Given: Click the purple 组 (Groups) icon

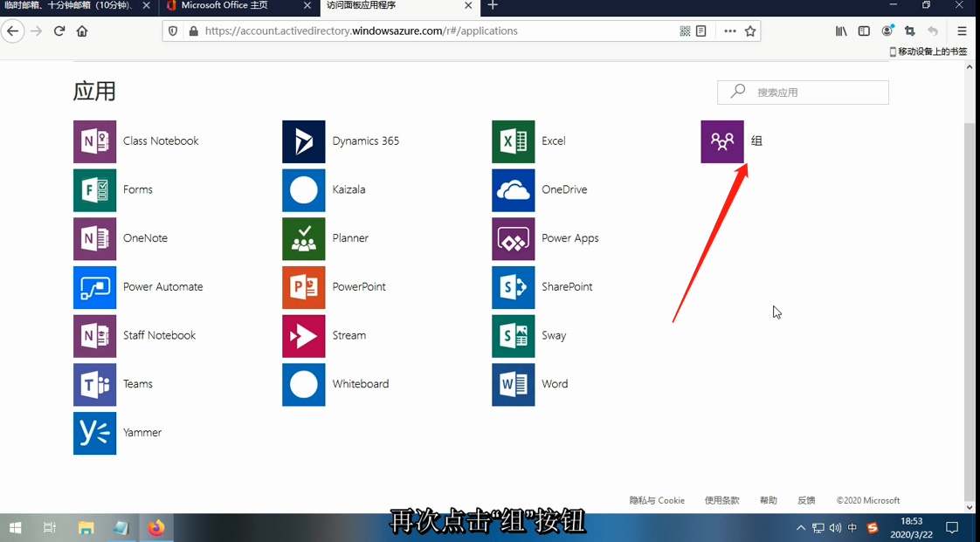Looking at the screenshot, I should click(722, 141).
